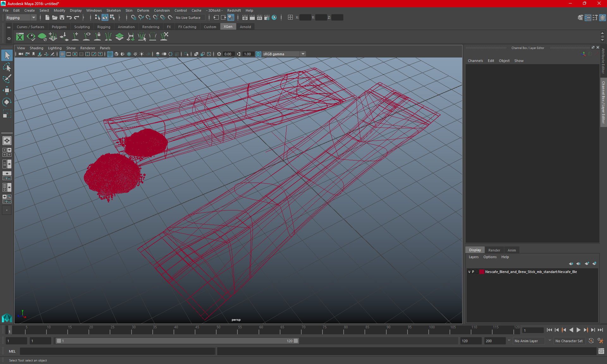Click the Display tab in Channel Box
Viewport: 607px width, 364px height.
475,250
